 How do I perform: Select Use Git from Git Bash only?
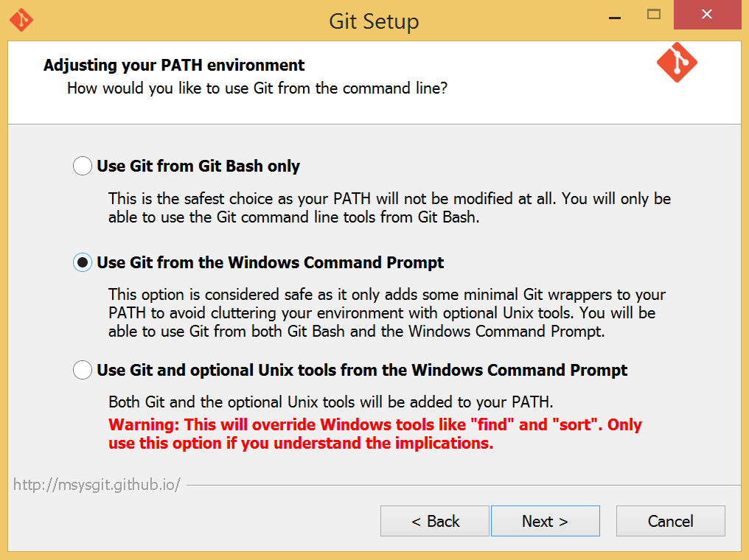click(x=83, y=166)
